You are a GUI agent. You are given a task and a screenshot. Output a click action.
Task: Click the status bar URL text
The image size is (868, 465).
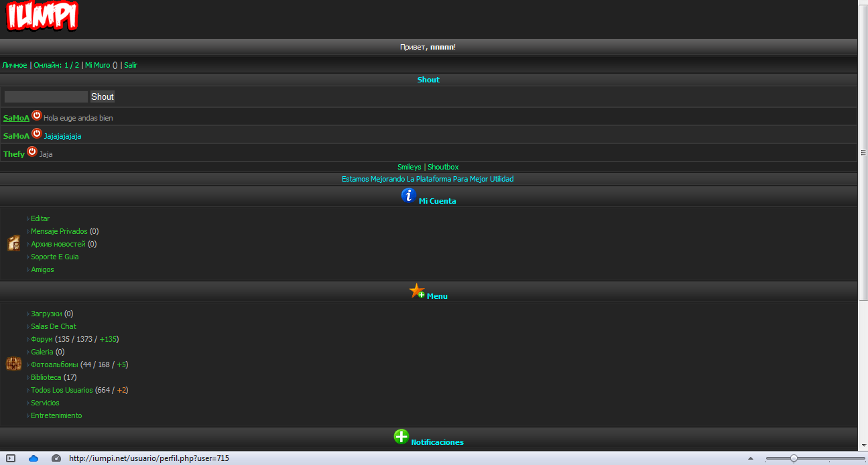point(149,458)
